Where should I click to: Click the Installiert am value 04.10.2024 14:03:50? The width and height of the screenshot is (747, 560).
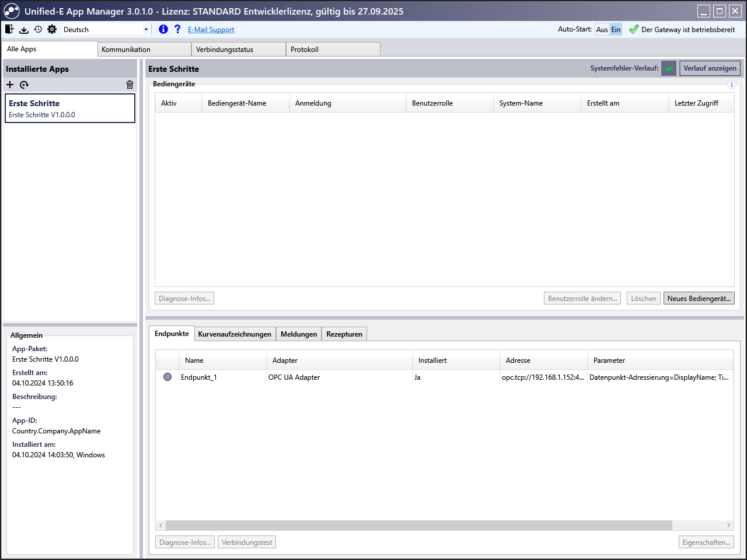pos(58,455)
